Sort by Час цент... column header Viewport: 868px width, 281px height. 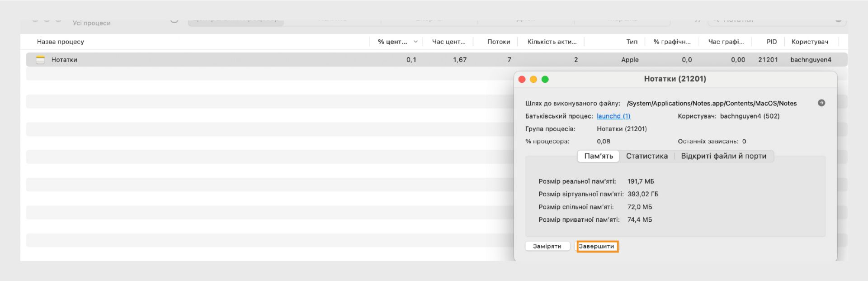448,42
